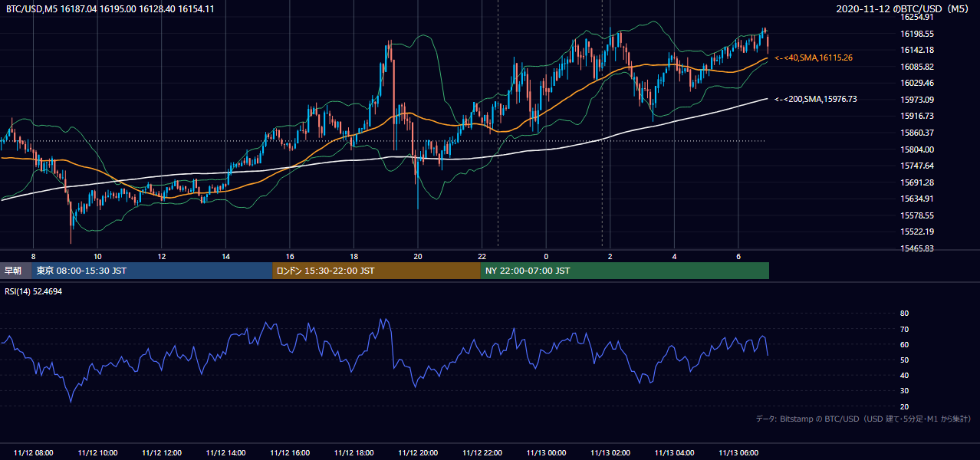
Task: Click the bottom date label 11/12 08:00
Action: (33, 453)
